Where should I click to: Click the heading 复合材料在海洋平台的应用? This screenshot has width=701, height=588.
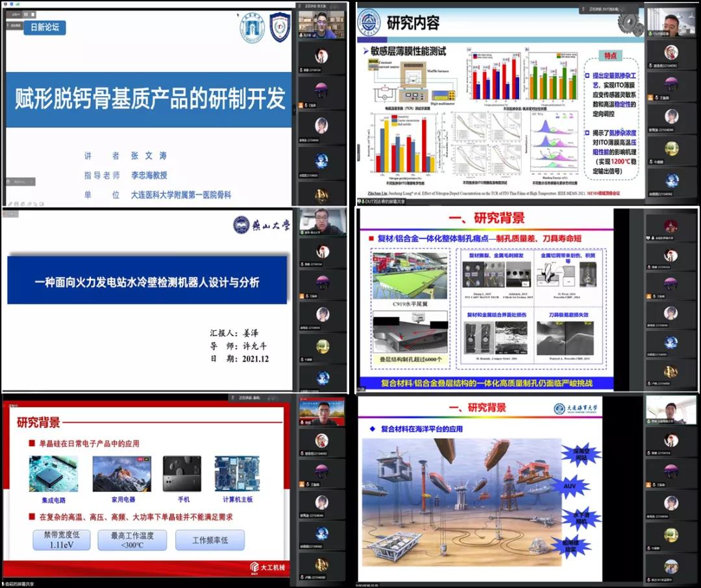pos(422,429)
